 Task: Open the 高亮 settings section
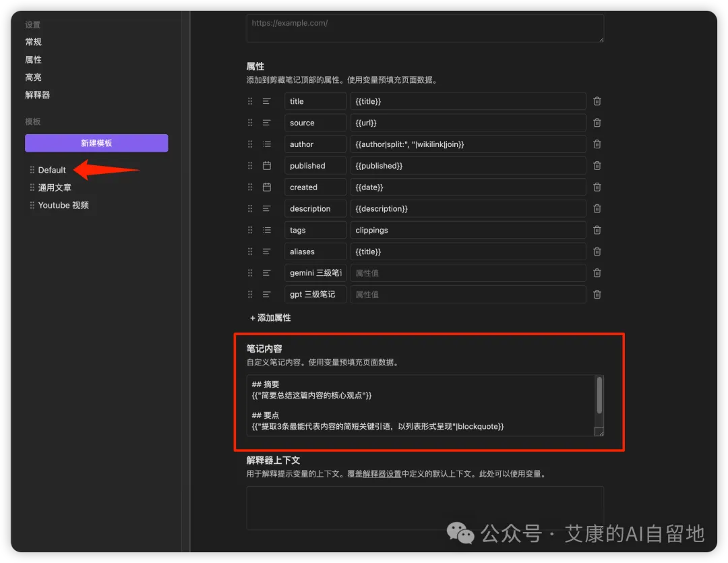pyautogui.click(x=33, y=77)
